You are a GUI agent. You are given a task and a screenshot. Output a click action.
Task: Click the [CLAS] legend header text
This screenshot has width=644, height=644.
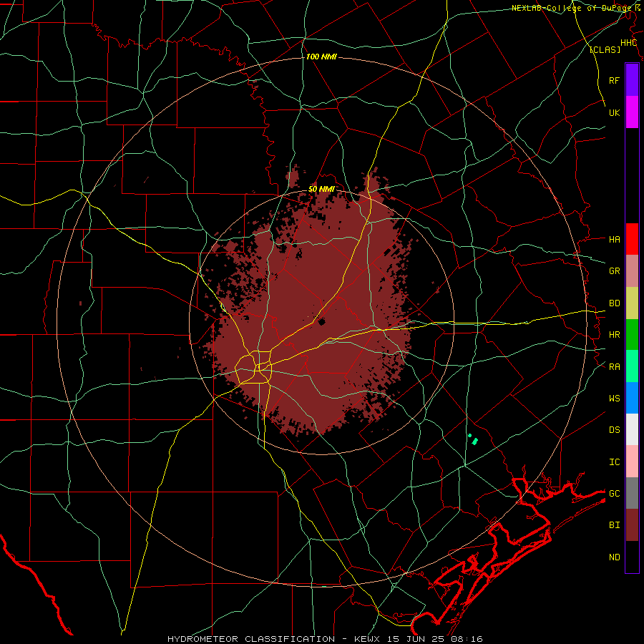pos(605,49)
